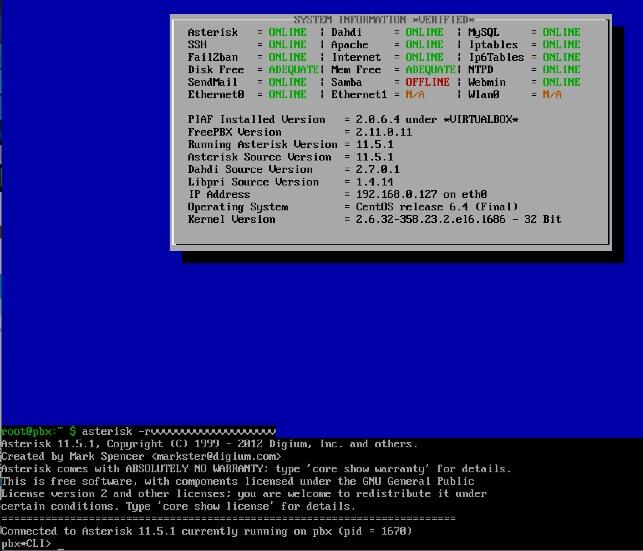The height and width of the screenshot is (551, 643).
Task: Click the 'FreePBX Version' label
Action: coord(234,132)
